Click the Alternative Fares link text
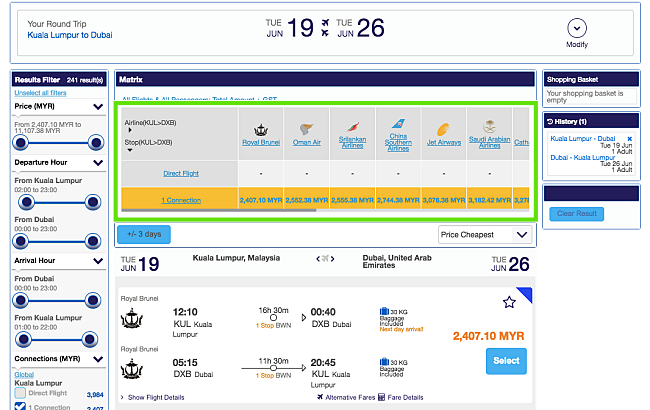 click(x=350, y=397)
